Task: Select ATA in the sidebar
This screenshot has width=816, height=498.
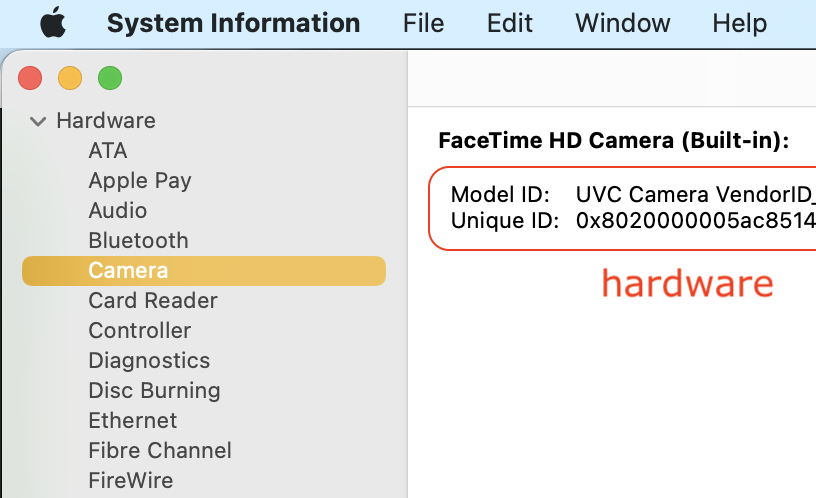Action: [x=108, y=151]
